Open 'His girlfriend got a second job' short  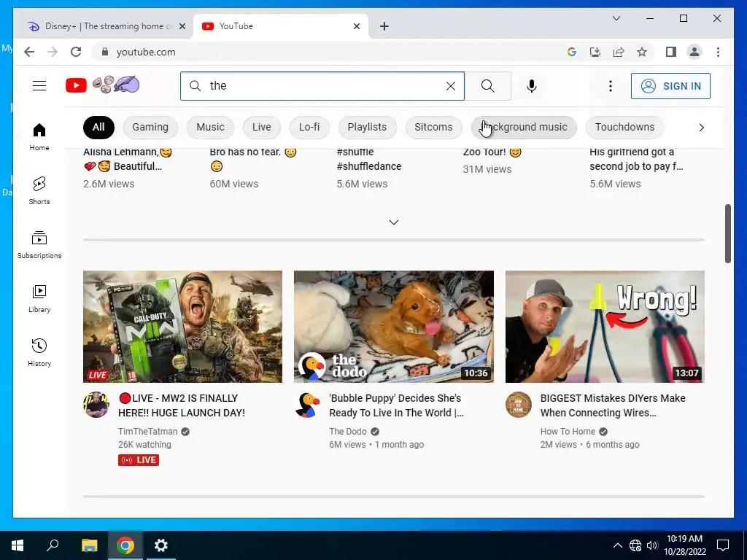(x=636, y=159)
